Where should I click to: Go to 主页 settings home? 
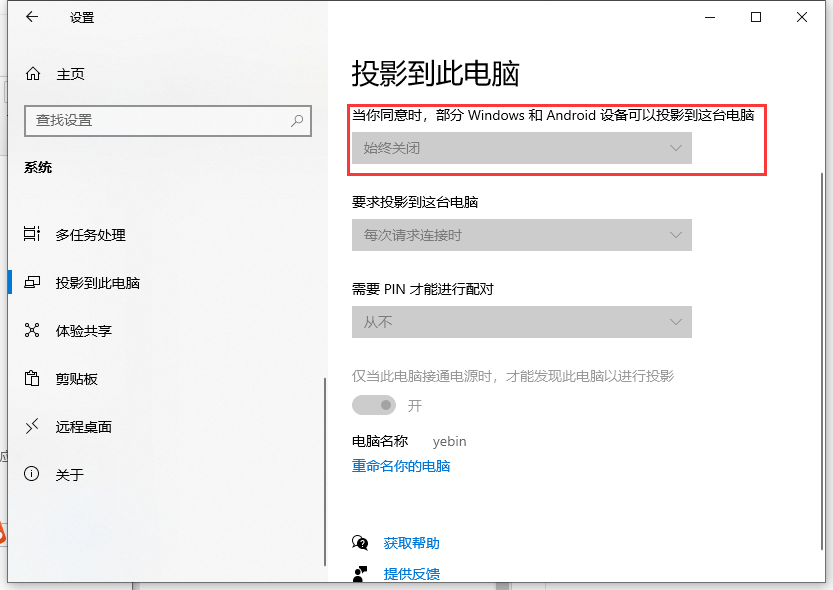70,74
